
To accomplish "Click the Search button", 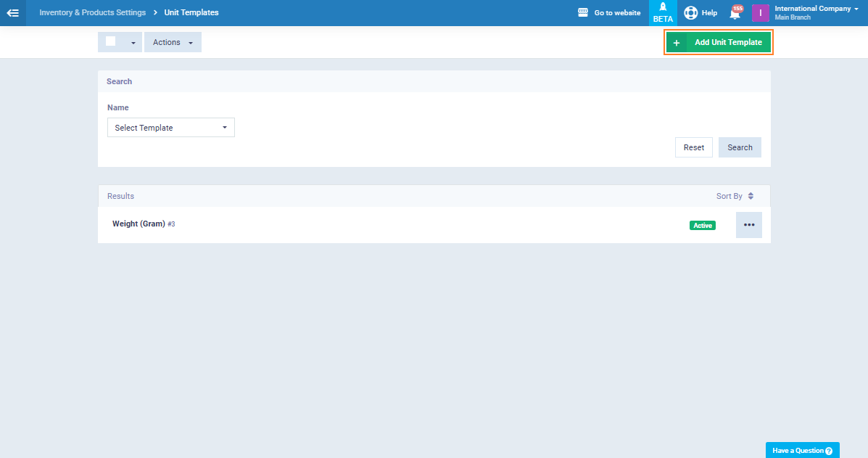I will click(x=740, y=147).
